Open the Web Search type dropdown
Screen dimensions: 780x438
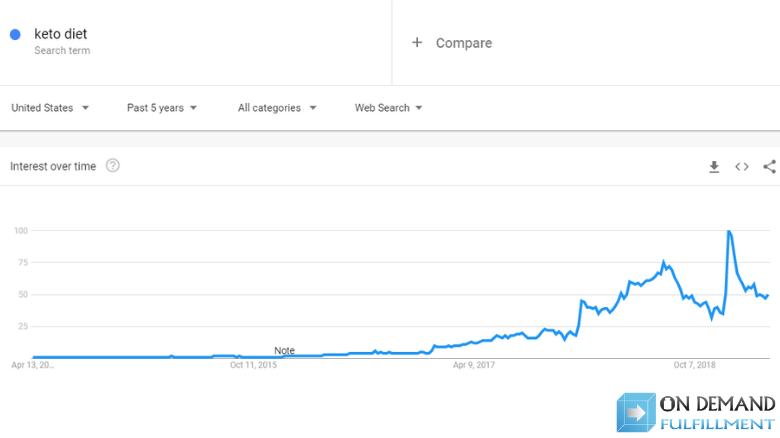coord(388,108)
